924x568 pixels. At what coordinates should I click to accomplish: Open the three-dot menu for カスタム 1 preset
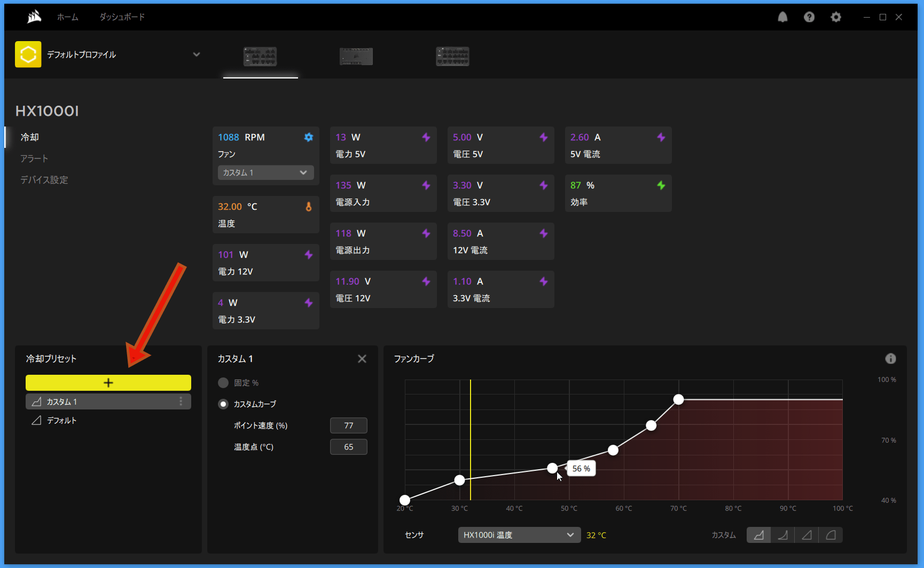click(181, 401)
